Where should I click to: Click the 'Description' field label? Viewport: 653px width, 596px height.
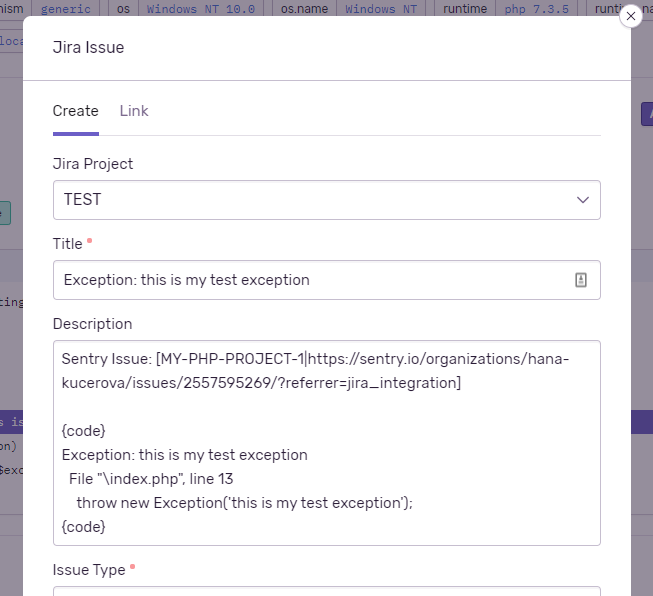tap(92, 324)
